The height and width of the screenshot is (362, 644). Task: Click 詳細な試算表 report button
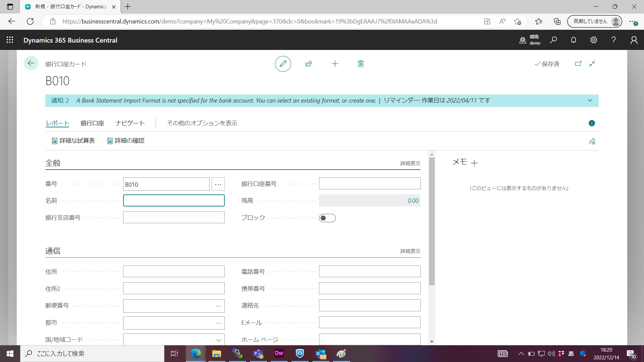click(73, 141)
